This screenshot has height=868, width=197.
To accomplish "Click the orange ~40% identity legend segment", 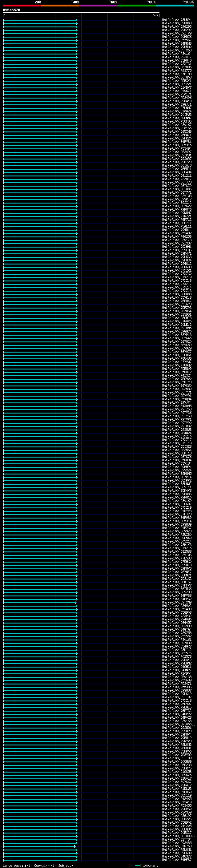I will 60,6.
